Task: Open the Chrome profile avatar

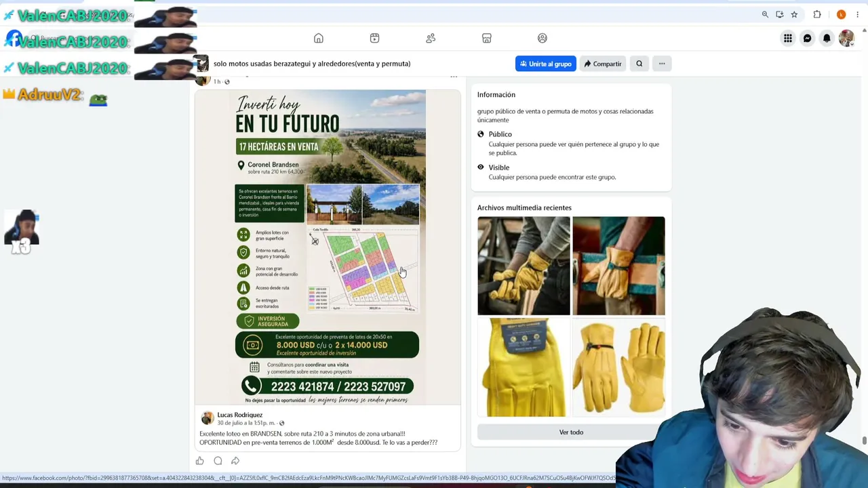Action: (842, 14)
